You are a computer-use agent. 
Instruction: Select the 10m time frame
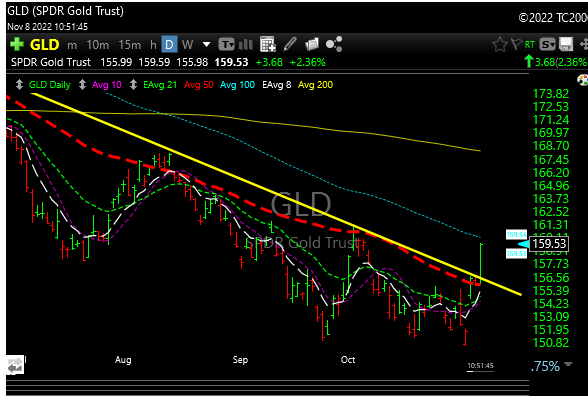click(x=98, y=45)
